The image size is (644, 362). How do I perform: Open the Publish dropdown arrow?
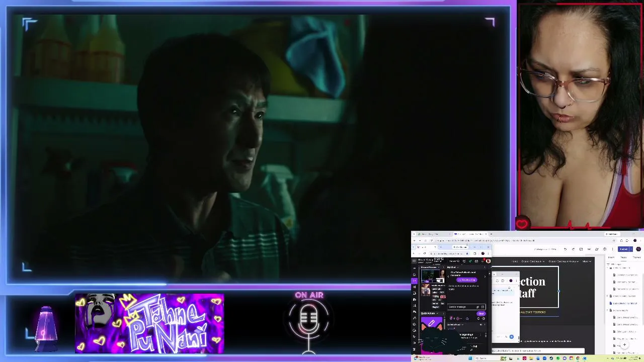pyautogui.click(x=630, y=249)
